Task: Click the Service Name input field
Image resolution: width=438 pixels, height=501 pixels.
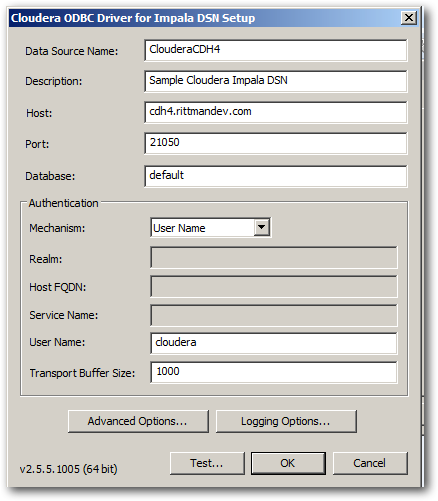Action: click(x=274, y=315)
